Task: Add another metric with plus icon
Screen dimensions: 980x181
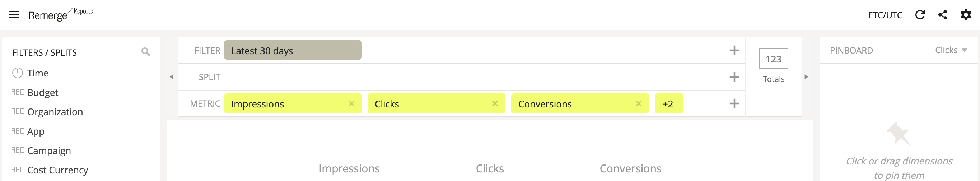Action: [734, 103]
